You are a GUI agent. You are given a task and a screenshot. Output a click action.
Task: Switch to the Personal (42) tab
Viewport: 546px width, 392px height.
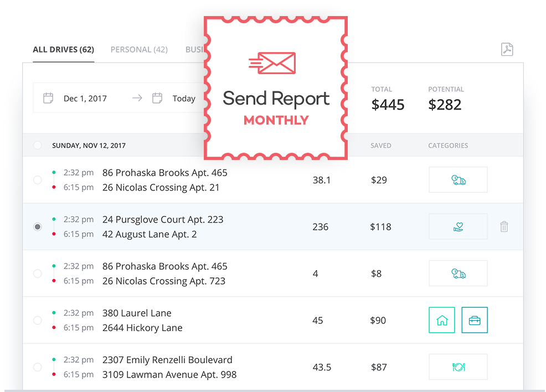(x=139, y=50)
